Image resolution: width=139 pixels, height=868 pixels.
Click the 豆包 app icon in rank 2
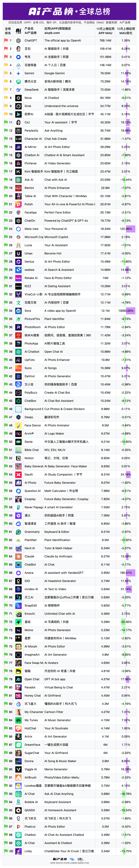click(19, 49)
